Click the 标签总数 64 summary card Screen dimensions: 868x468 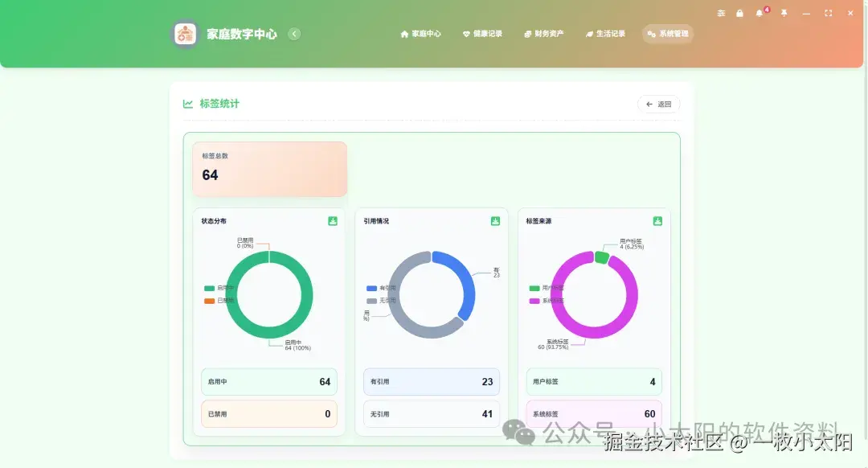(x=269, y=169)
